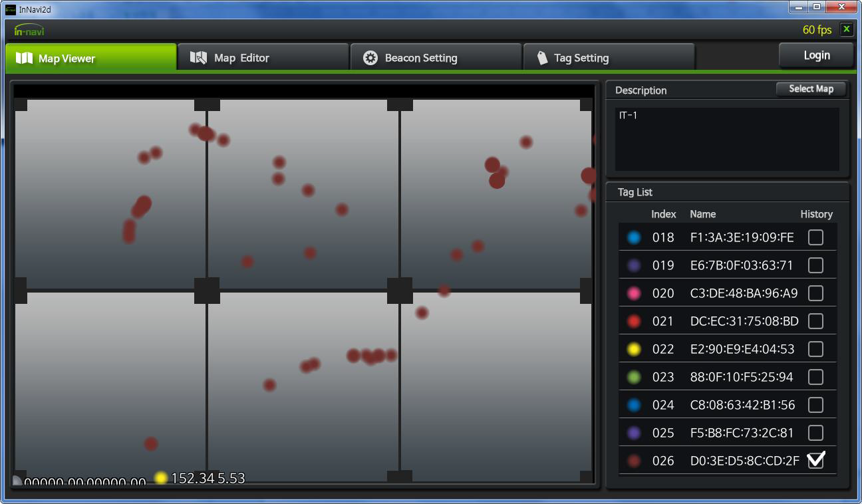Click the History column header

click(816, 214)
